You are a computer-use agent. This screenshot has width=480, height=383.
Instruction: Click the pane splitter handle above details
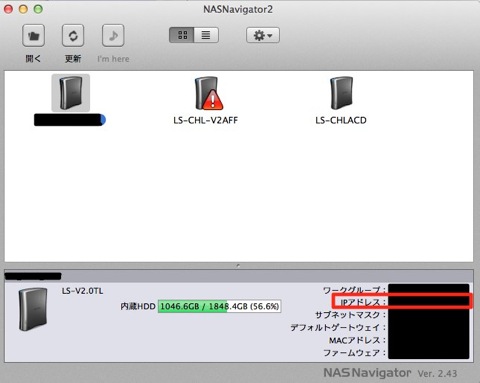pyautogui.click(x=238, y=266)
